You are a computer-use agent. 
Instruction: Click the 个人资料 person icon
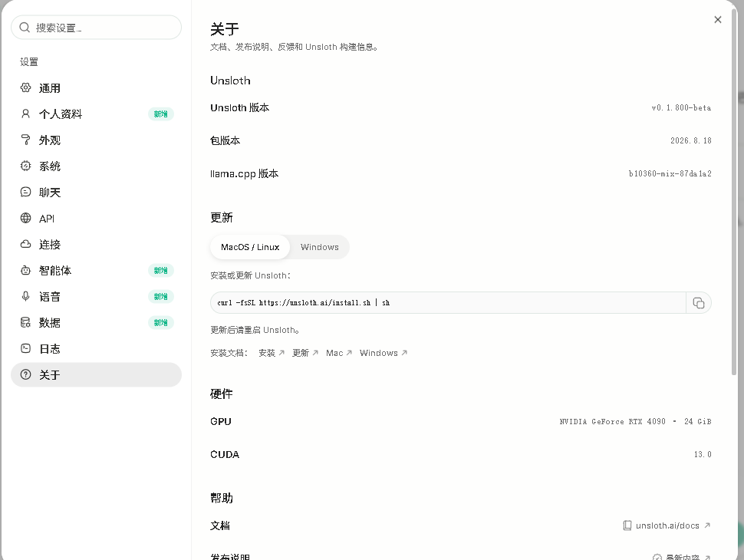pos(25,114)
